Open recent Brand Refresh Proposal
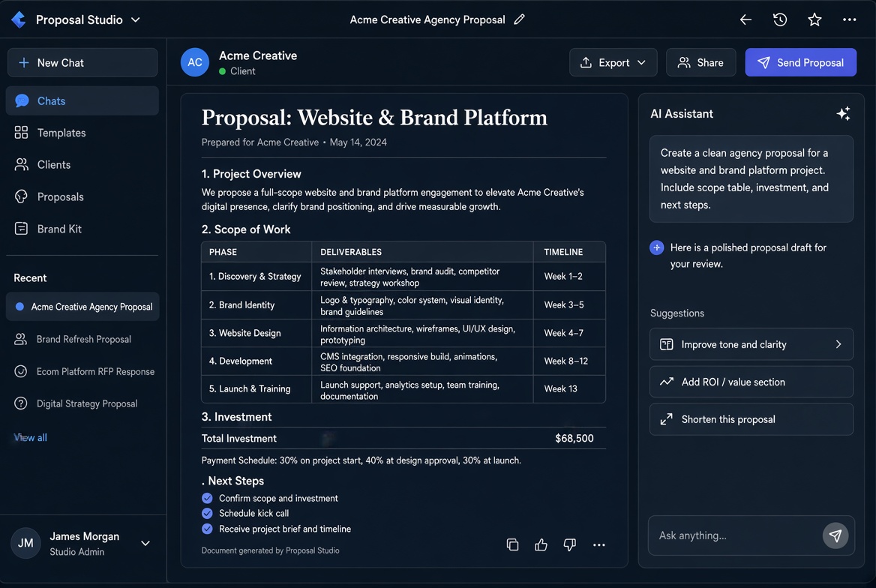 click(x=82, y=339)
